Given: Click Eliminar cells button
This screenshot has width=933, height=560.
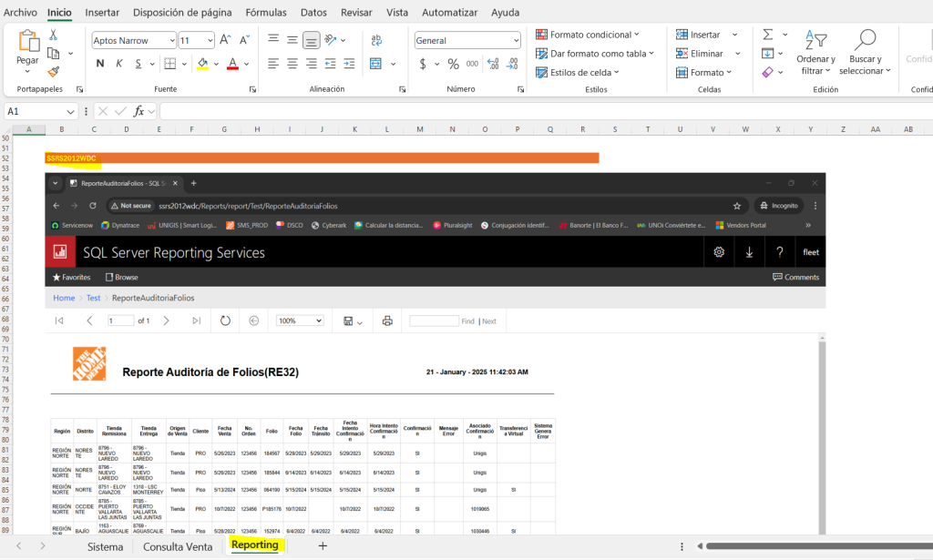Looking at the screenshot, I should tap(700, 54).
